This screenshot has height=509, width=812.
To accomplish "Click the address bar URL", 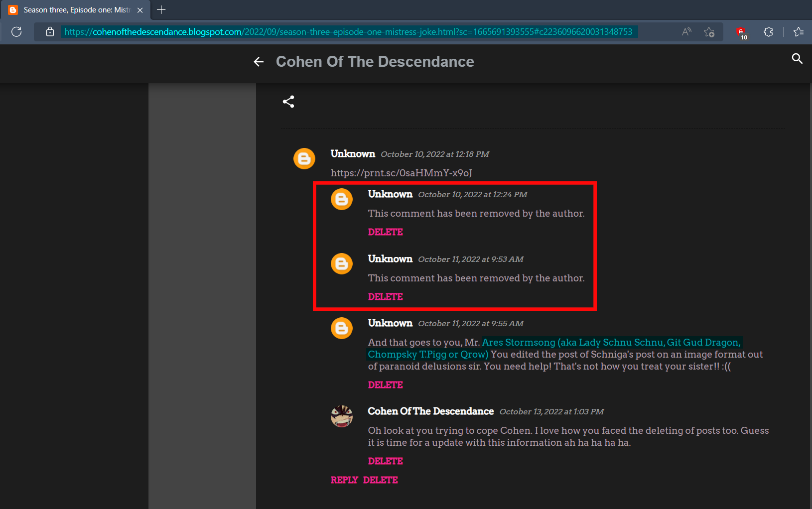I will tap(348, 32).
